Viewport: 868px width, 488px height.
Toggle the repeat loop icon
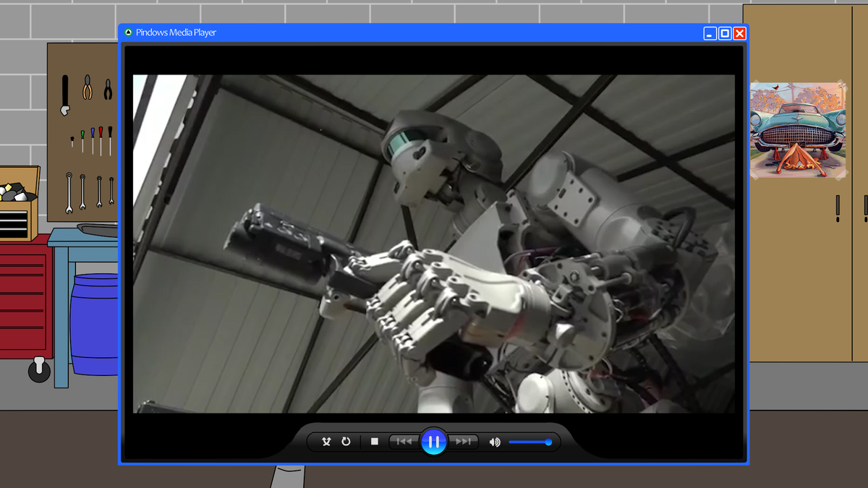[x=346, y=442]
